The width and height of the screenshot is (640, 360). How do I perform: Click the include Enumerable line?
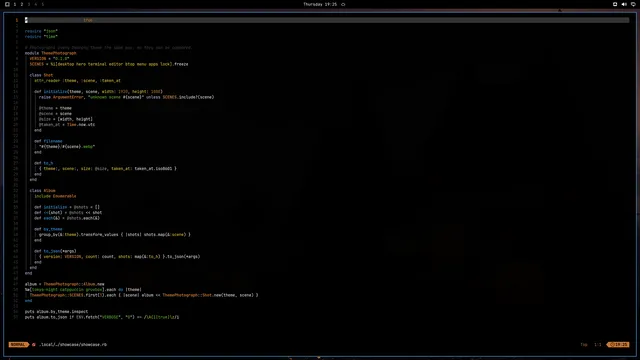[55, 196]
